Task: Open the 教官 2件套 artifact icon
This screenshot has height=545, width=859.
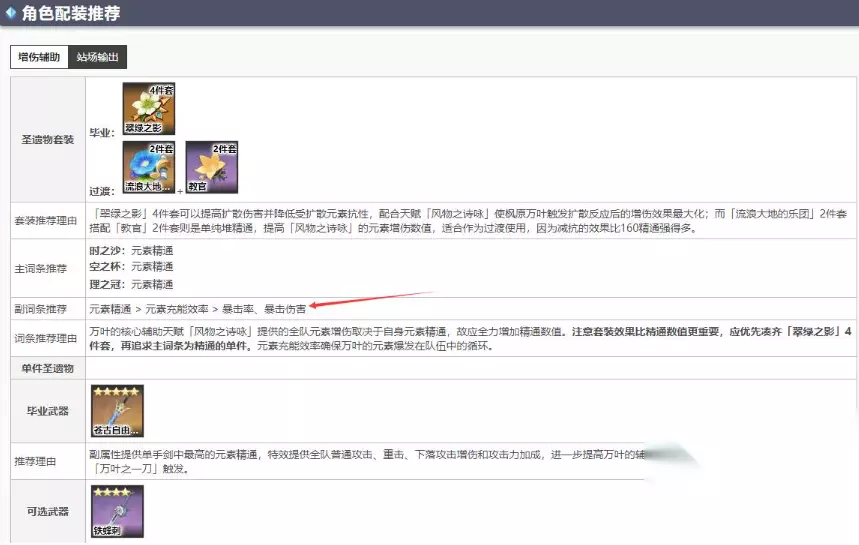Action: [212, 167]
